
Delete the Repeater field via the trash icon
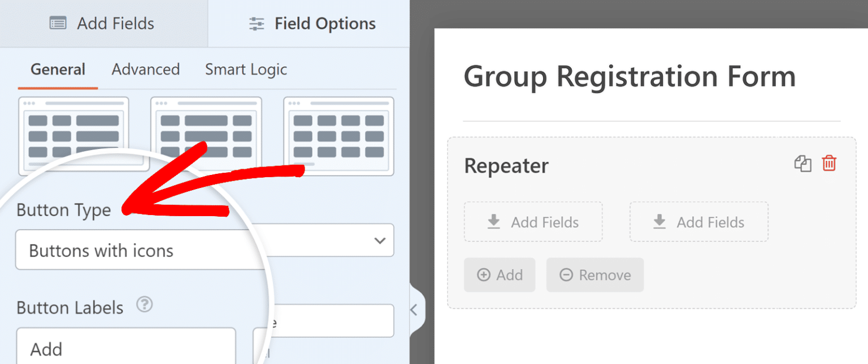[x=828, y=164]
